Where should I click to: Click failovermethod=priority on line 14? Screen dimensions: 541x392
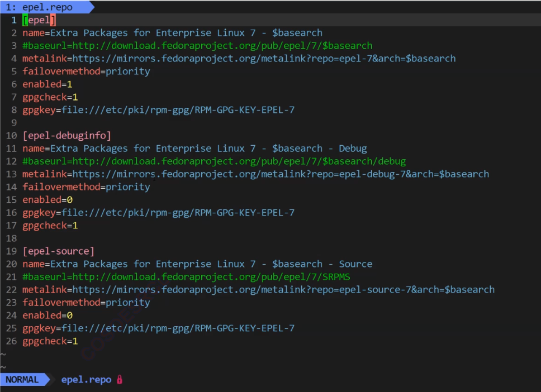coord(86,187)
